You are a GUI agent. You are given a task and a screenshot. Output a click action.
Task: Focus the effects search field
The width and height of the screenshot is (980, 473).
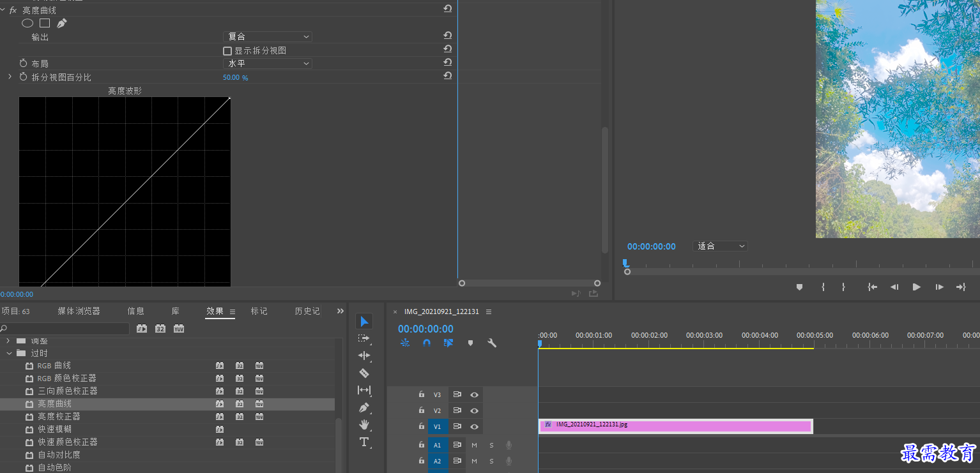click(65, 329)
